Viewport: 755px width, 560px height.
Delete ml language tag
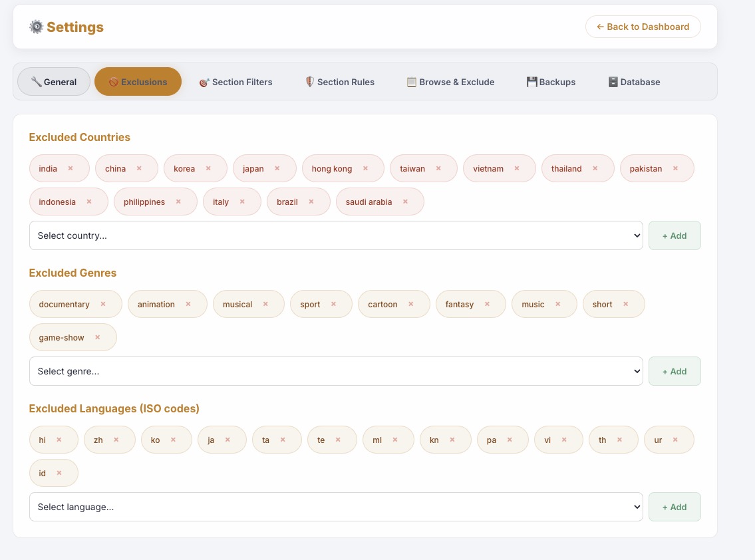click(395, 440)
